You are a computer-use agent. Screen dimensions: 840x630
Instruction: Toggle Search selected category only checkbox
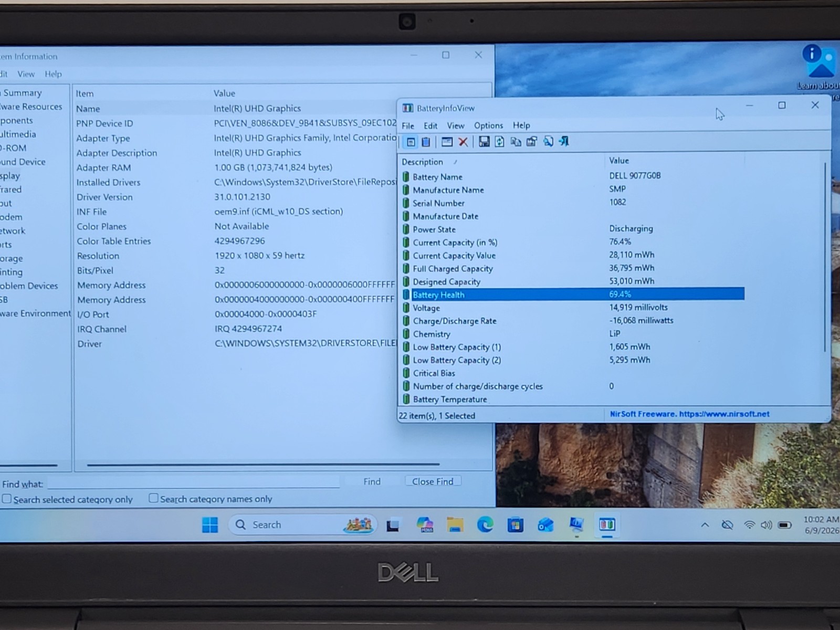pyautogui.click(x=7, y=499)
